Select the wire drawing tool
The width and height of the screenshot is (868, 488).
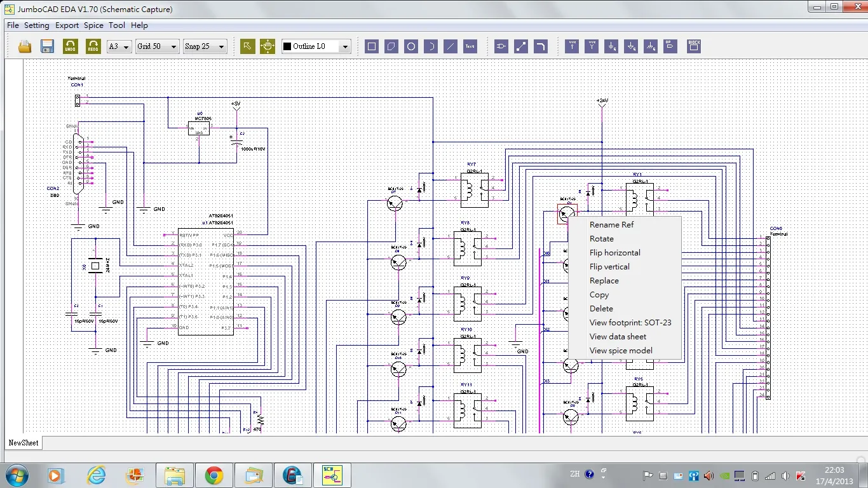520,46
